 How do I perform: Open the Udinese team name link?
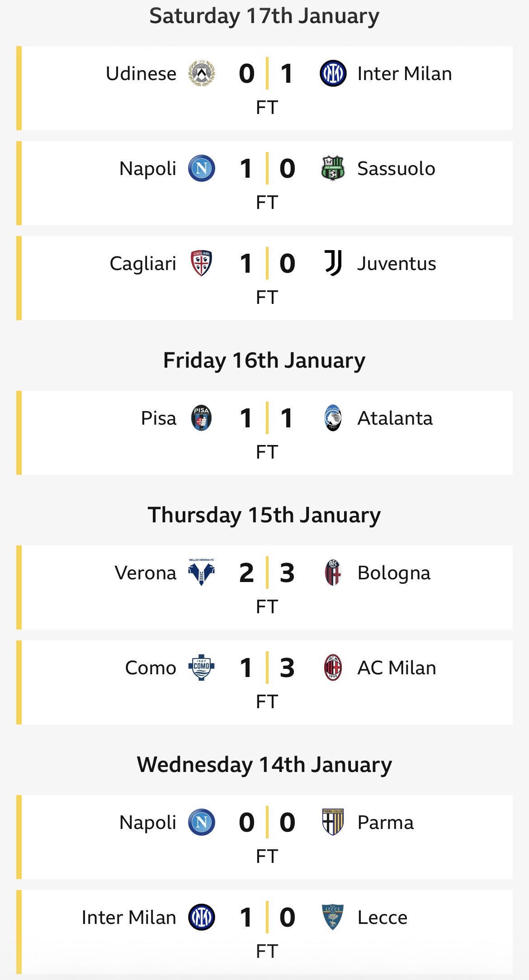[141, 73]
